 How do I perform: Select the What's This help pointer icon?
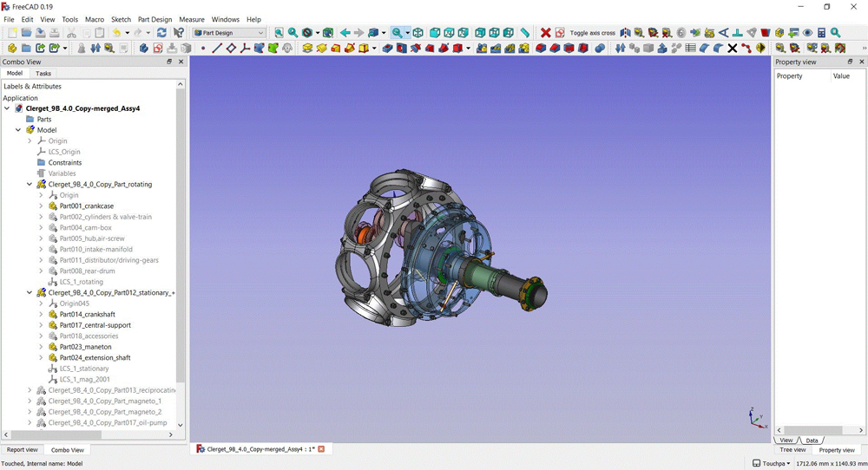179,33
